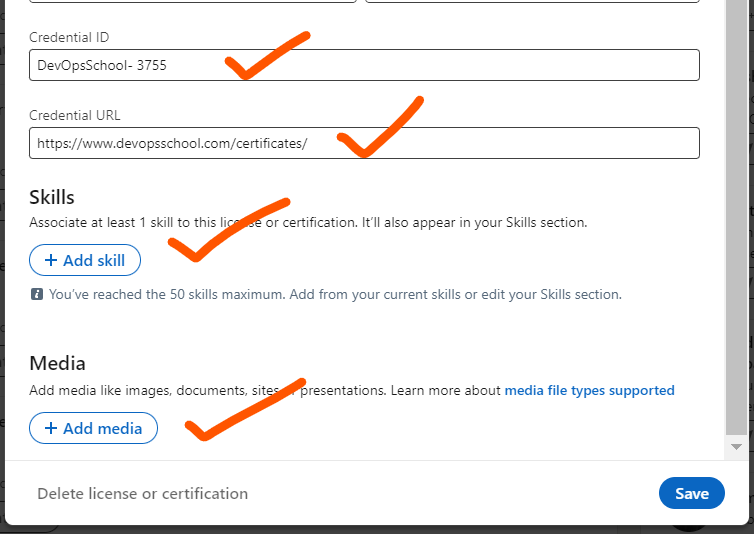Click the 50 skills maximum notice text
The image size is (754, 534).
point(335,295)
